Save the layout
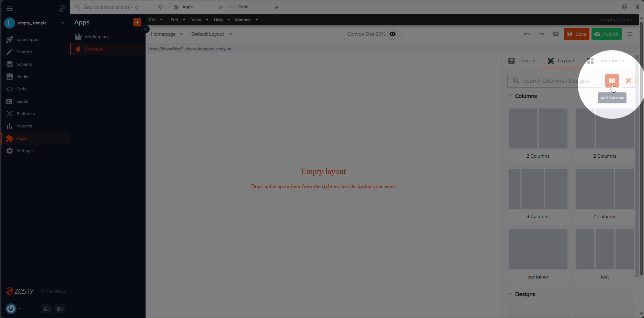 (x=576, y=34)
